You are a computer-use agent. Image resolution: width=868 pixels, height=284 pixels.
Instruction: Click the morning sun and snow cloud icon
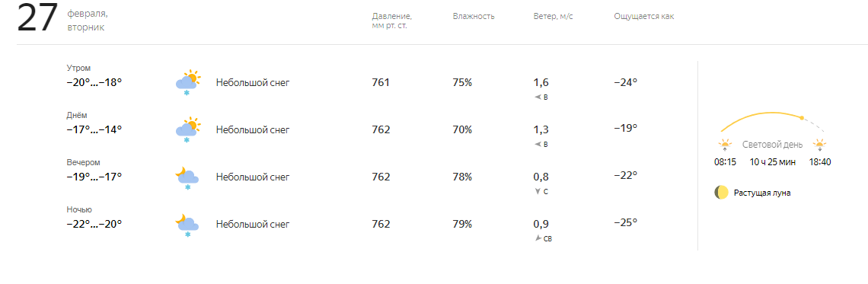[x=187, y=83]
